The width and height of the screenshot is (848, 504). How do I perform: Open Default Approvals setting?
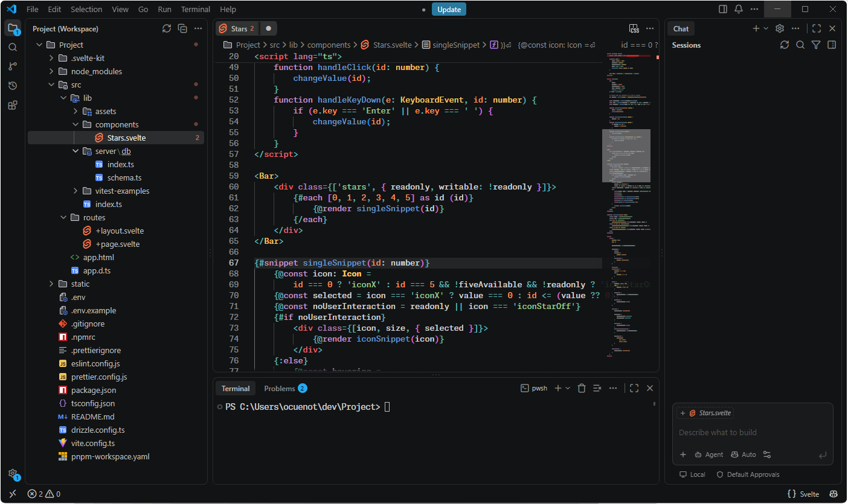748,474
